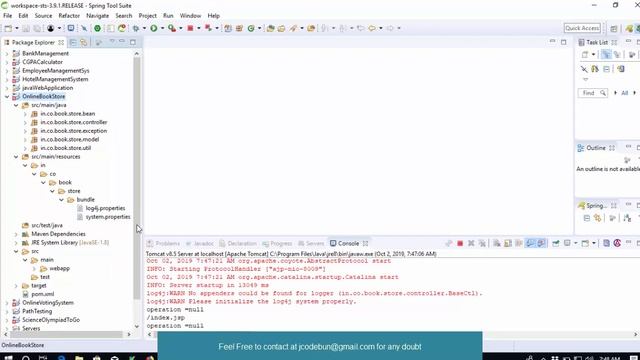
Task: Collapse the OnlineBookStore project
Action: click(7, 96)
